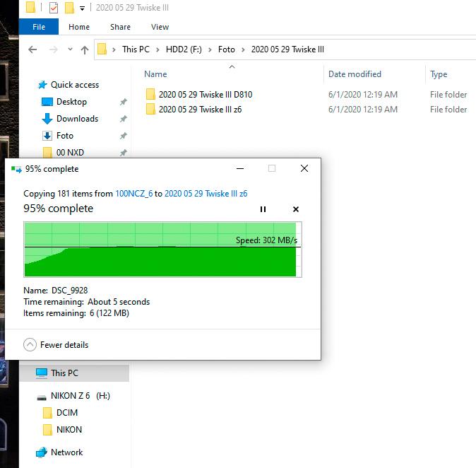The width and height of the screenshot is (476, 468).
Task: Expand the chevron after 'HDD2 (F:)' in the address bar
Action: (210, 49)
